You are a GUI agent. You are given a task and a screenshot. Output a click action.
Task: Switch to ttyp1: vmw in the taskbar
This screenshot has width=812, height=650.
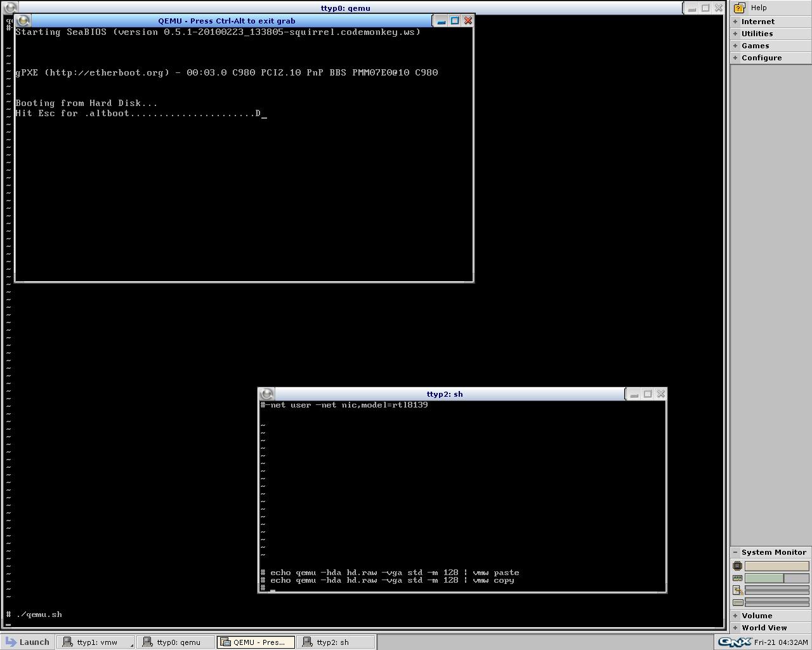pos(95,642)
